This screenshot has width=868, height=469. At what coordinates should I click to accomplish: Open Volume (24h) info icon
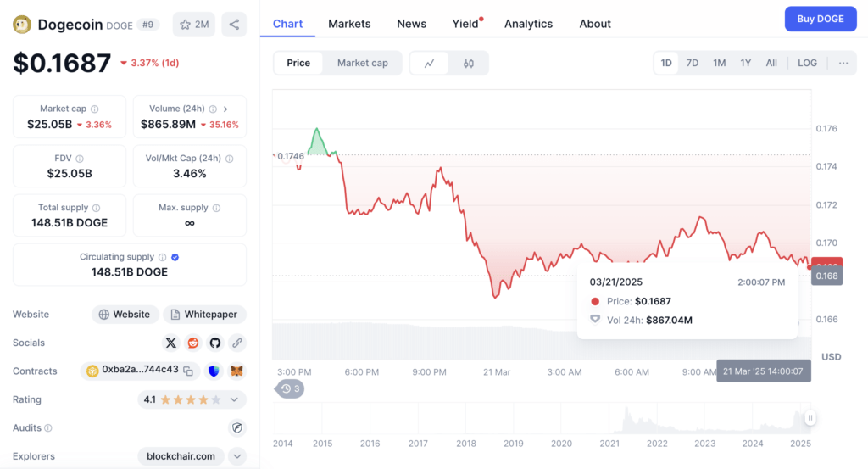tap(213, 109)
